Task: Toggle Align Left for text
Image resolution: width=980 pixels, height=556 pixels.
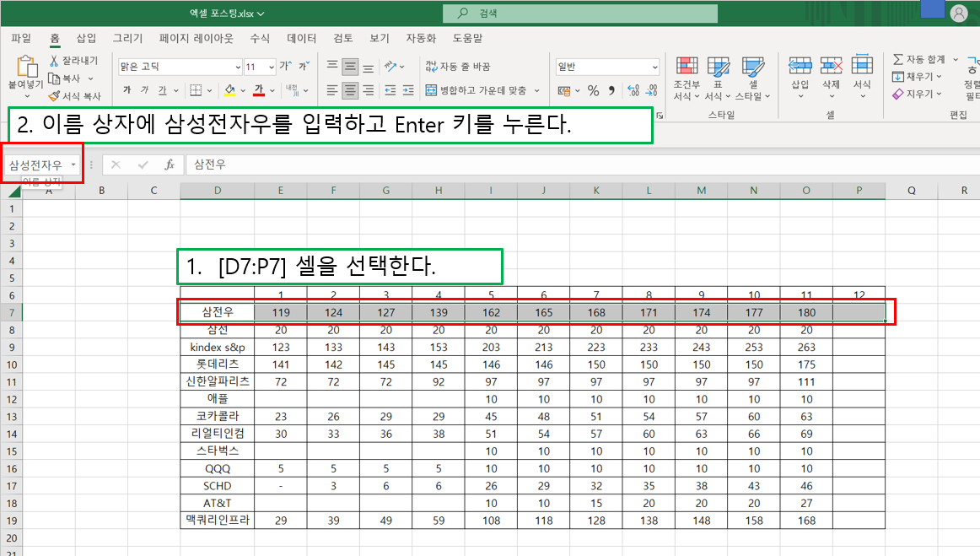Action: pos(332,90)
